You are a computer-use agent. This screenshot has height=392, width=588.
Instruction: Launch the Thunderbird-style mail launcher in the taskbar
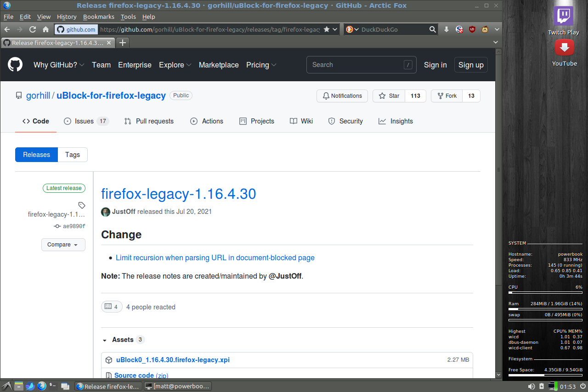(x=30, y=386)
